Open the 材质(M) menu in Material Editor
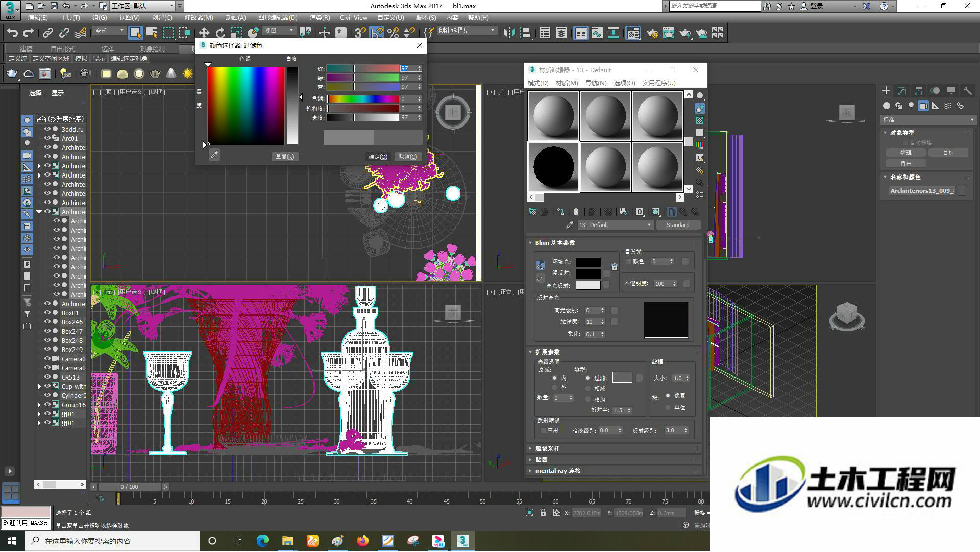Screen dimensions: 980x552 pyautogui.click(x=567, y=83)
